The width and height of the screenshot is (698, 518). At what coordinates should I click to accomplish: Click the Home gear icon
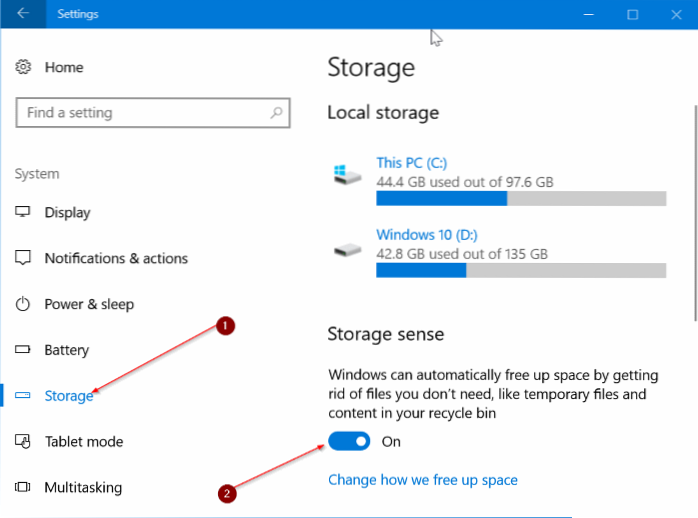pos(23,67)
